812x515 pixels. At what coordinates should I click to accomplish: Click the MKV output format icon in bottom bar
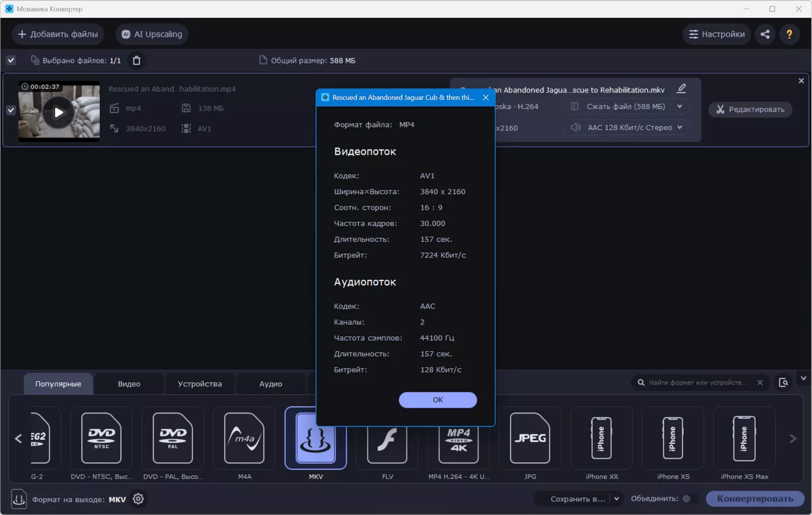[x=19, y=499]
